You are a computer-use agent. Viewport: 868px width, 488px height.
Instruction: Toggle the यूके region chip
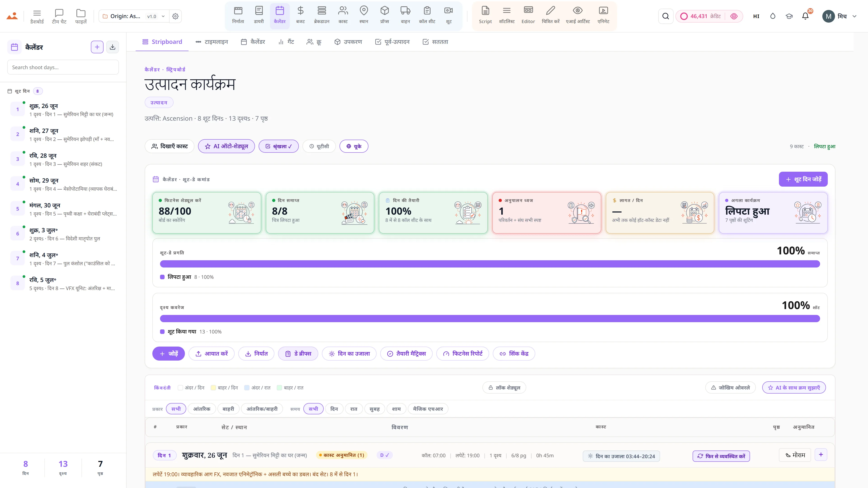354,146
